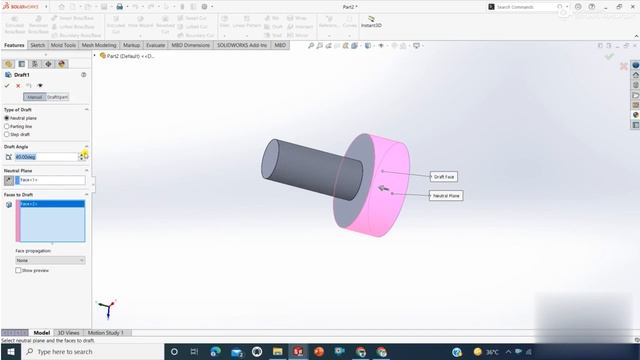640x360 pixels.
Task: Open the folder tab in the task pane
Action: coord(636,95)
